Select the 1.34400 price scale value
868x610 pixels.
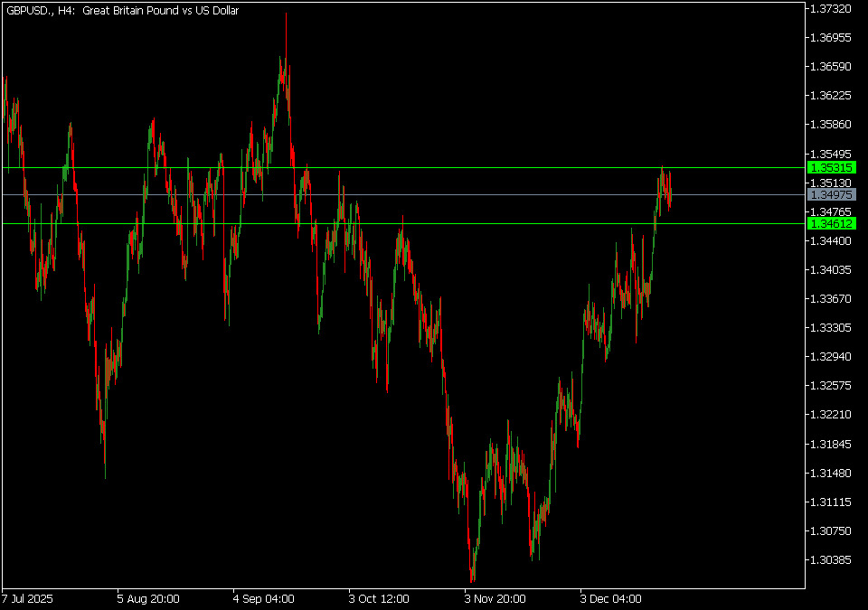tap(832, 241)
